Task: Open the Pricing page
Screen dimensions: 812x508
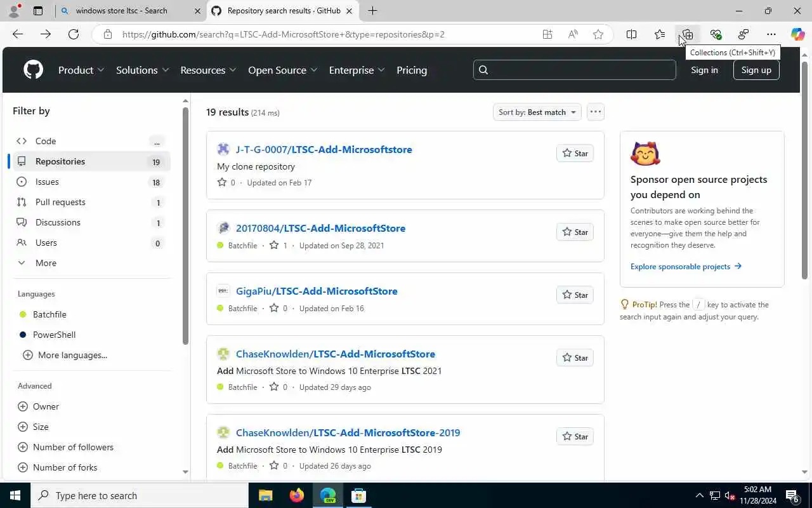Action: click(412, 70)
